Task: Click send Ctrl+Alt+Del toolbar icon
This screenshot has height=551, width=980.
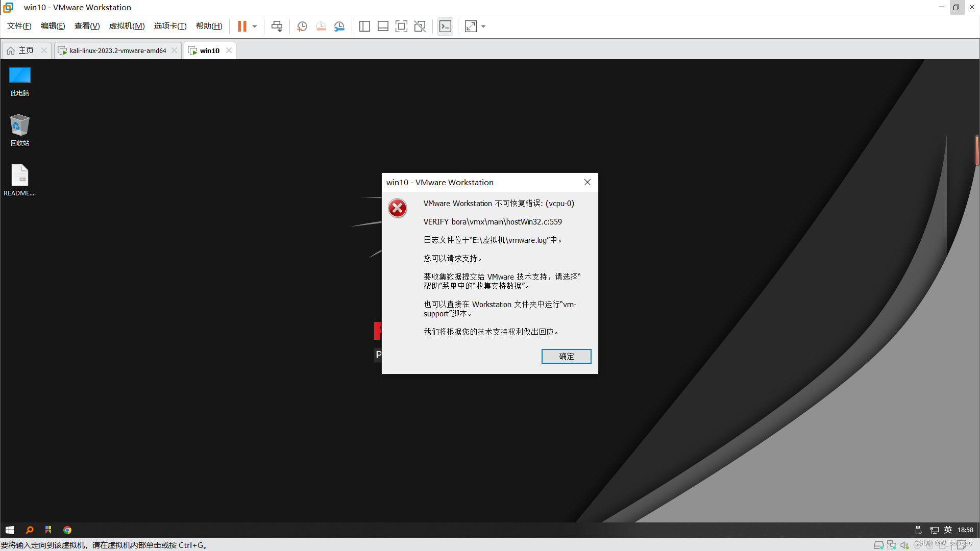Action: 277,26
